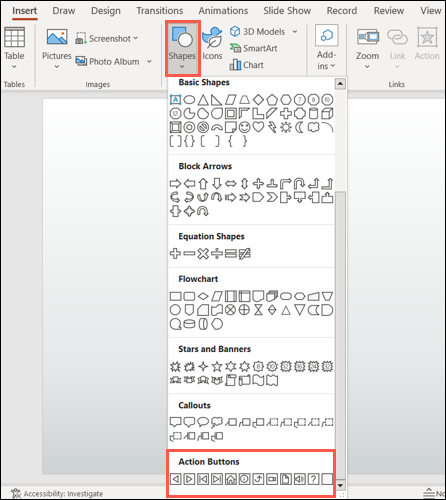Select the cloud callout shape
Screen dimensions: 446x500
pyautogui.click(x=217, y=422)
